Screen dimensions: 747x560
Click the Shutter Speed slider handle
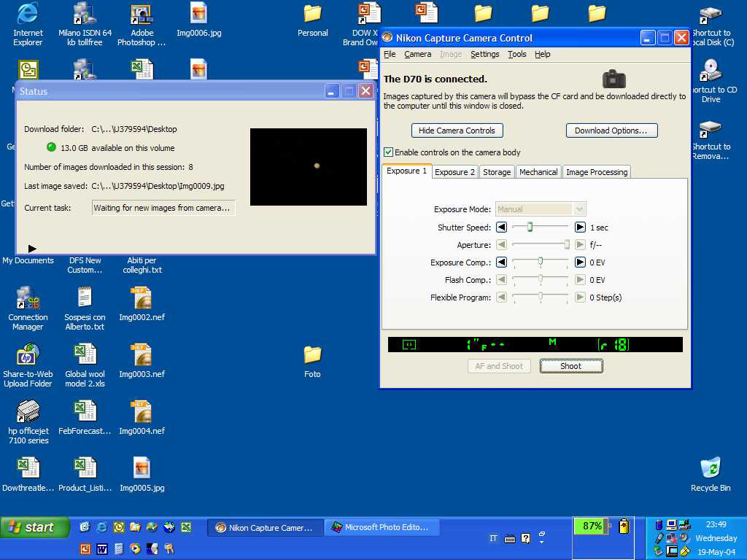[530, 227]
